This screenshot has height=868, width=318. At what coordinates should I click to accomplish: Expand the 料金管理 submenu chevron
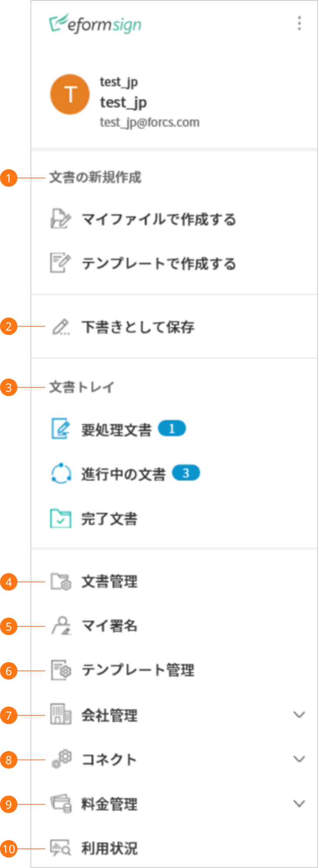click(299, 803)
